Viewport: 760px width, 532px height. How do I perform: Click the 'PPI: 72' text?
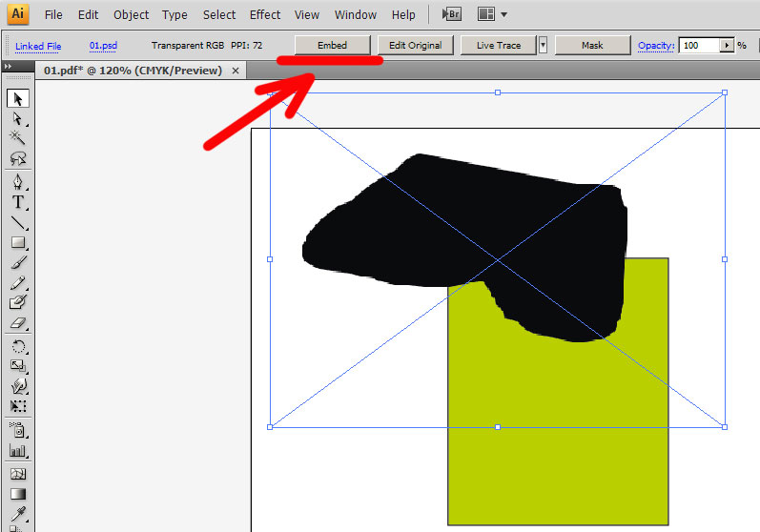click(247, 46)
